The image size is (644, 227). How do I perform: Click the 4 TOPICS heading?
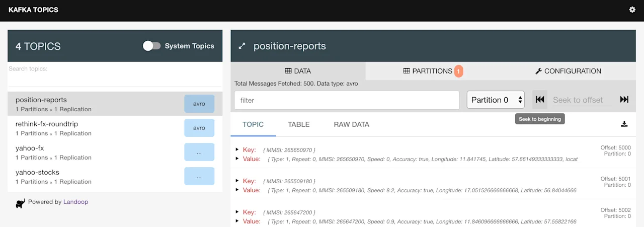point(38,46)
